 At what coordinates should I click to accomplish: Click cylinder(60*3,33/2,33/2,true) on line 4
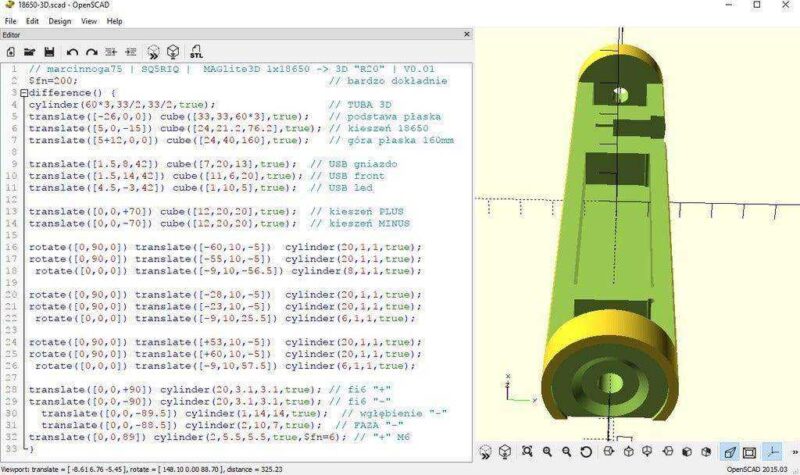pos(122,105)
